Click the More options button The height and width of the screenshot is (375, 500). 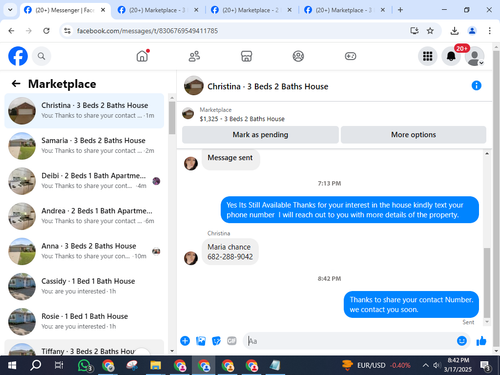(x=413, y=135)
